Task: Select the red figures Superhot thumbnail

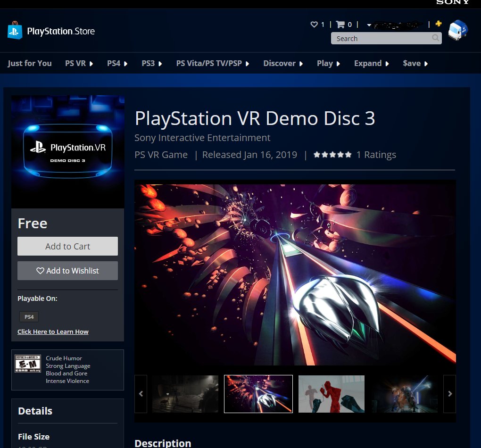Action: pos(332,394)
